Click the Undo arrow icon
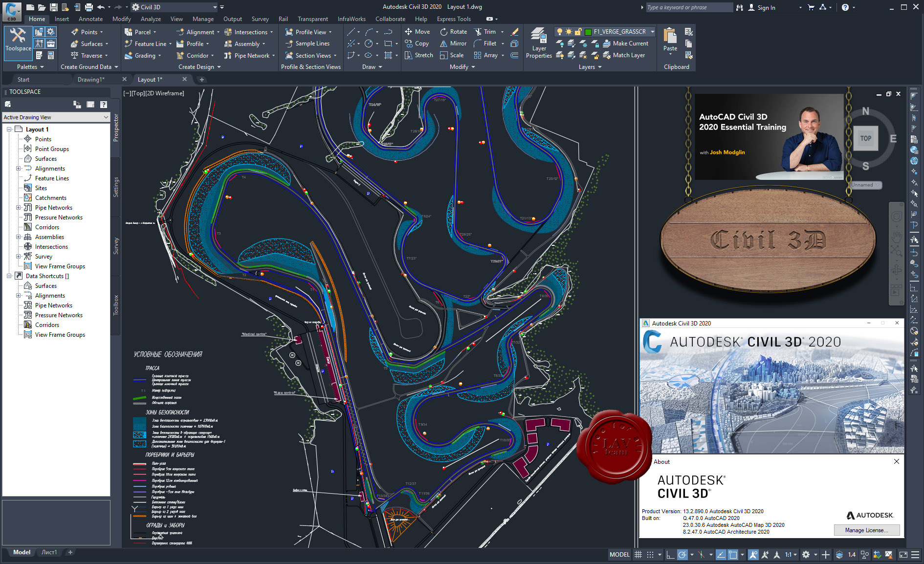This screenshot has height=564, width=924. pyautogui.click(x=101, y=7)
